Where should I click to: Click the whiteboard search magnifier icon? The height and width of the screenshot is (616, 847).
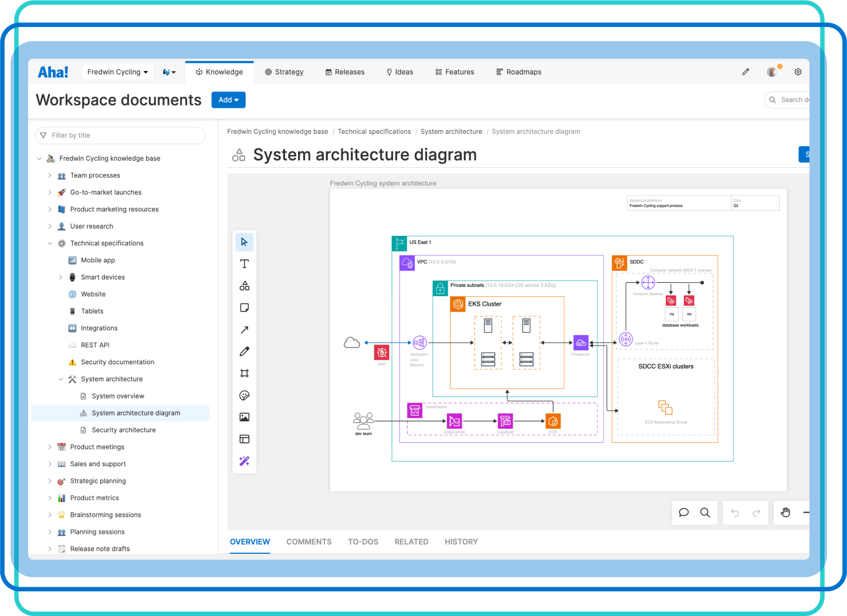tap(705, 513)
